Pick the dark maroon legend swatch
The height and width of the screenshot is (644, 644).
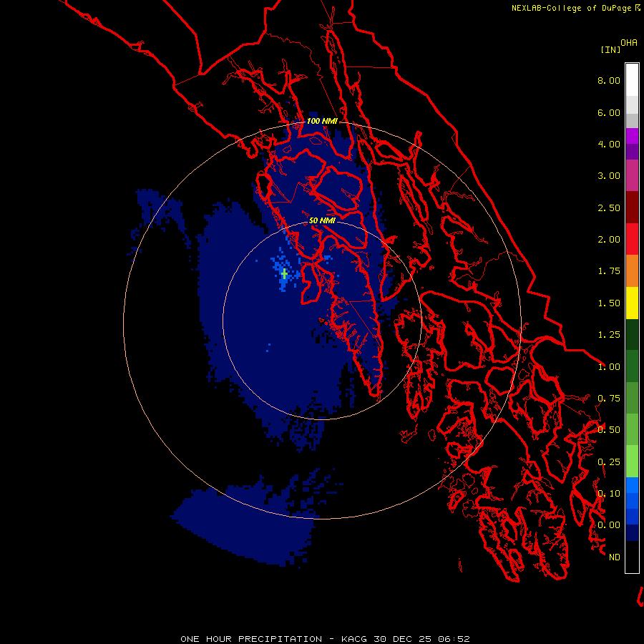pyautogui.click(x=632, y=208)
